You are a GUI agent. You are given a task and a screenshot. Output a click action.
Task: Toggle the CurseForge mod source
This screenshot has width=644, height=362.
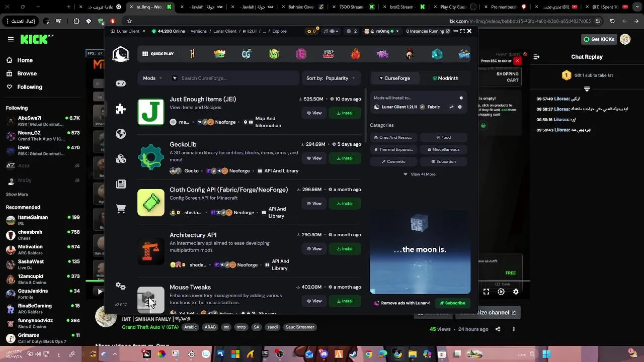[x=394, y=78]
